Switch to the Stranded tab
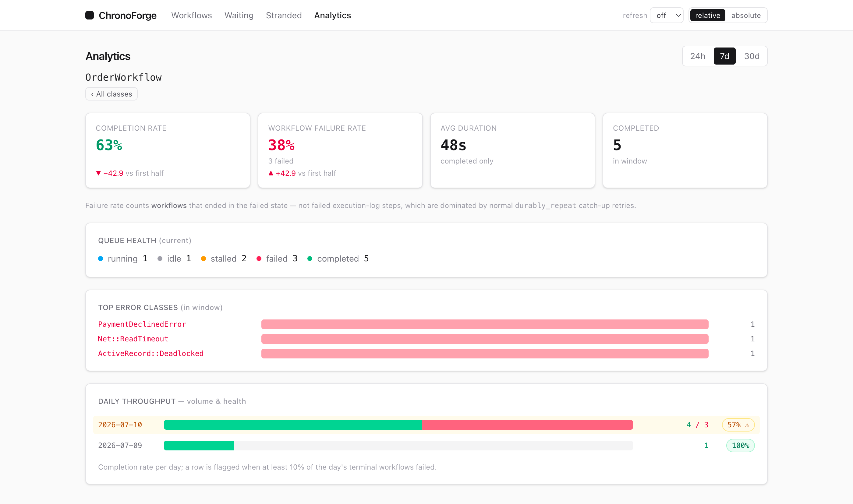This screenshot has height=504, width=853. (x=284, y=15)
